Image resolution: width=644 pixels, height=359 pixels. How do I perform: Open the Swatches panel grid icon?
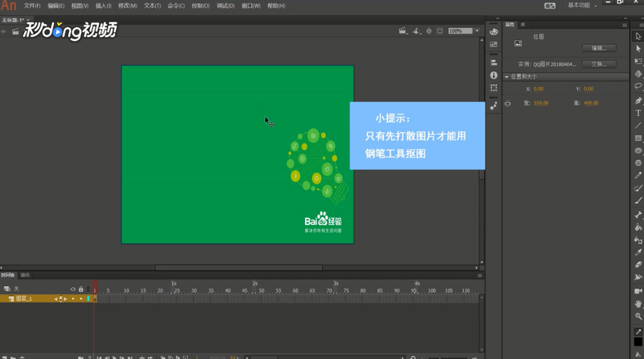click(x=494, y=44)
